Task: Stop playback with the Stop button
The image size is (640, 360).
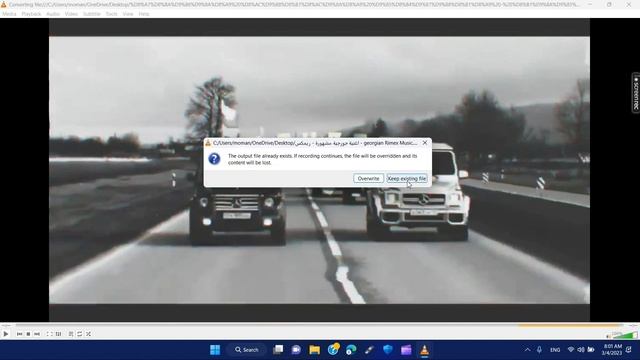Action: [x=28, y=334]
